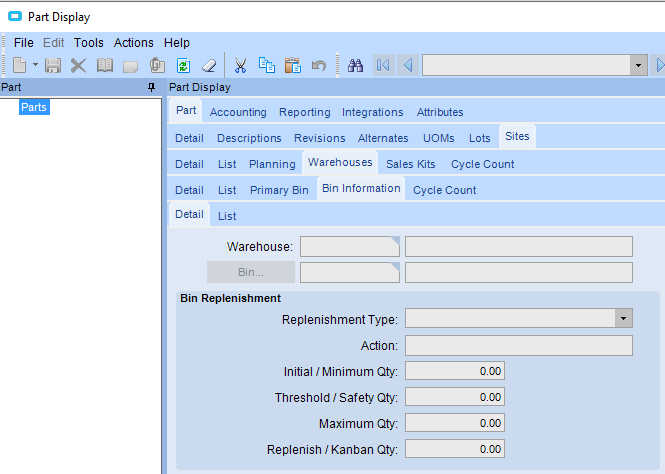Click the Undo arrow icon

tap(319, 65)
